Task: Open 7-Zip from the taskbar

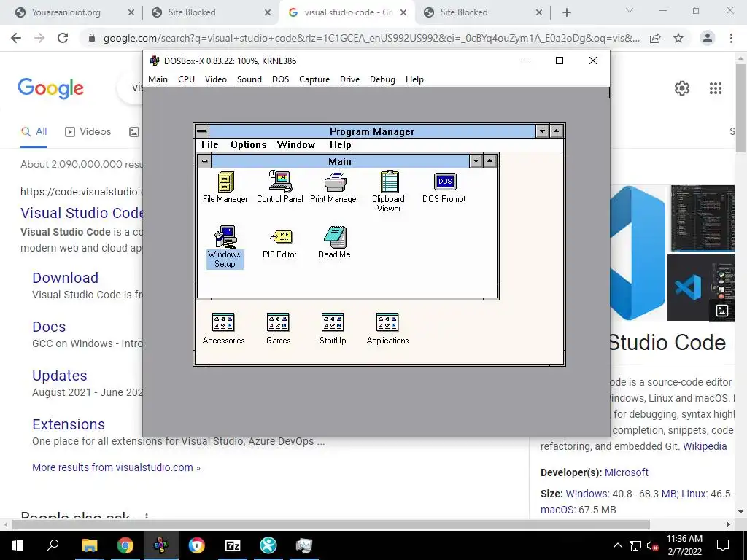Action: click(233, 545)
